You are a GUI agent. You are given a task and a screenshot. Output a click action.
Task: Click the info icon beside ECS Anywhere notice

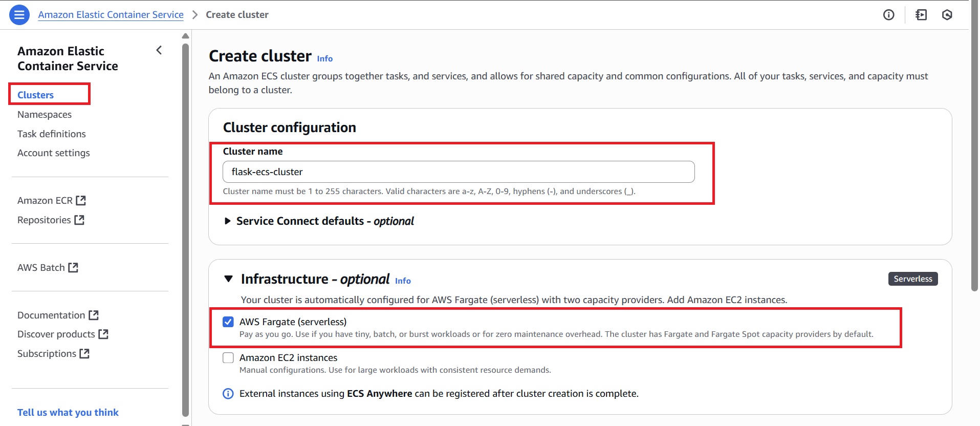(227, 393)
